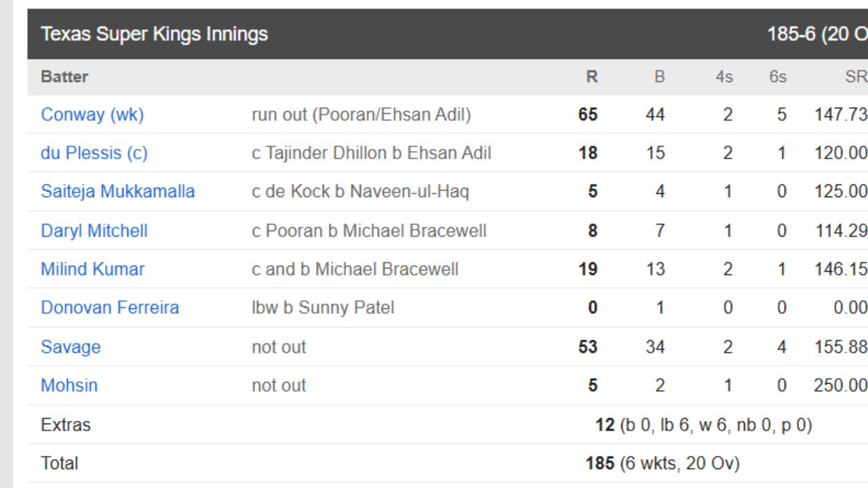Click Texas Super Kings Innings header
868x488 pixels.
[x=155, y=34]
